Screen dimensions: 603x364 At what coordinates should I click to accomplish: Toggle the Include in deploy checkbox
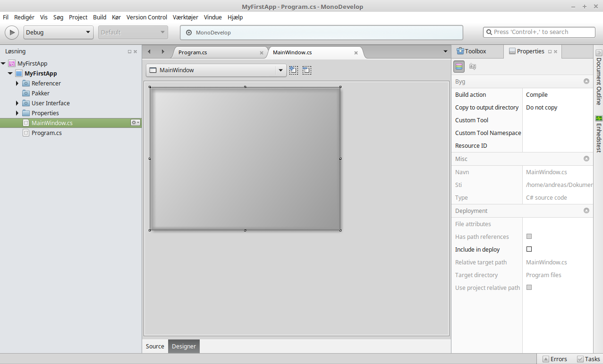[529, 249]
